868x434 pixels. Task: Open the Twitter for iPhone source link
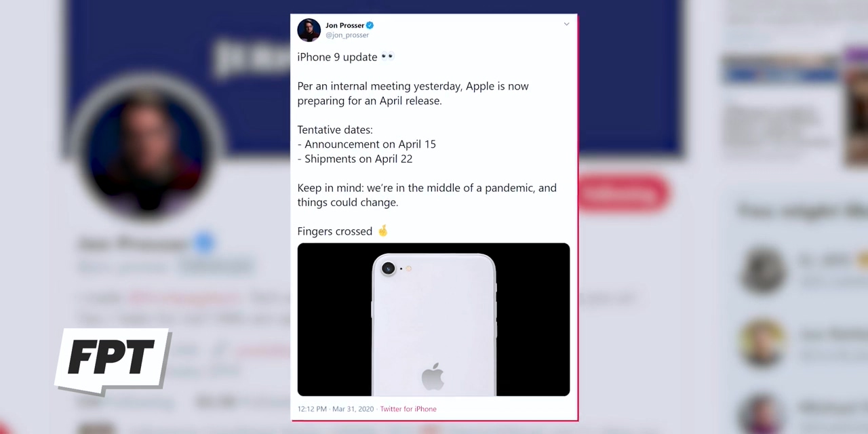pos(408,409)
